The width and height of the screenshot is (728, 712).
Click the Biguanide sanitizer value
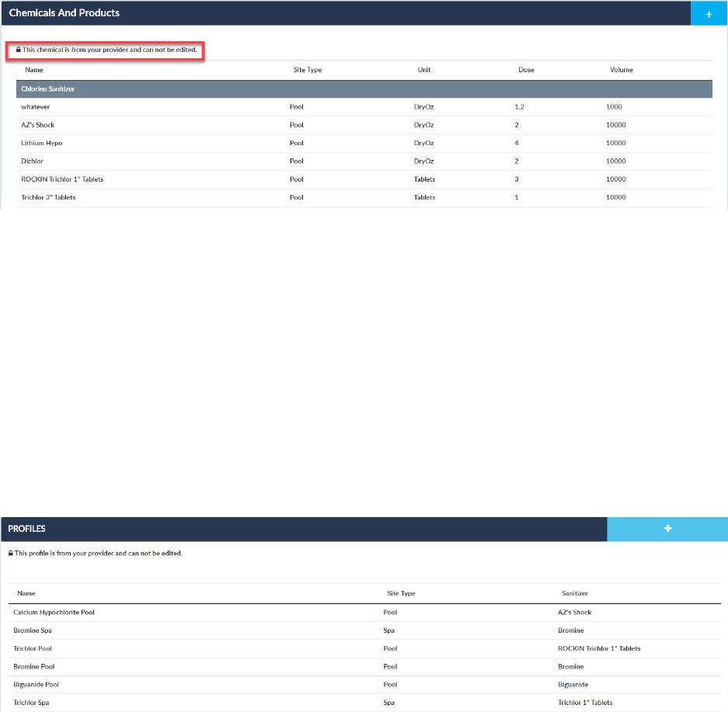click(x=573, y=685)
